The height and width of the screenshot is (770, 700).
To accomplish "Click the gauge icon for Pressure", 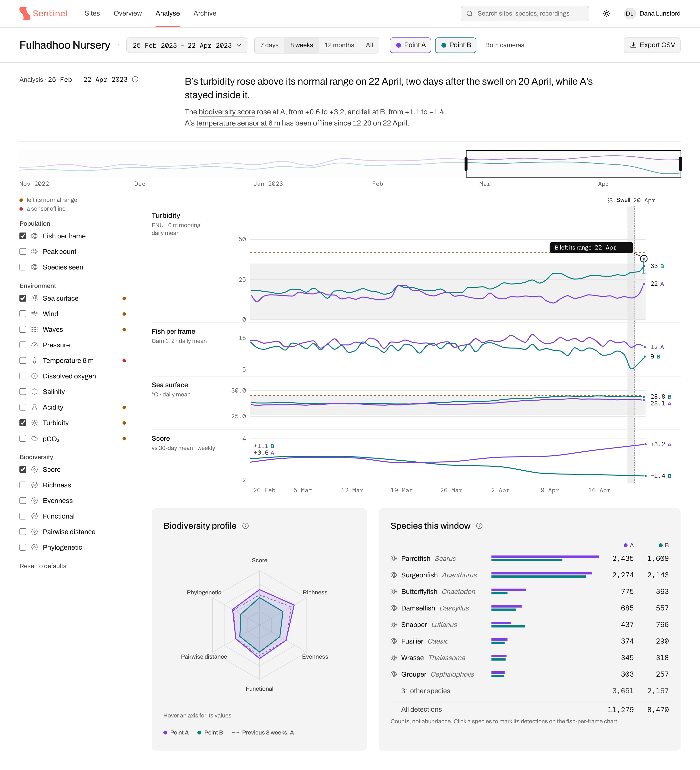I will tap(34, 345).
